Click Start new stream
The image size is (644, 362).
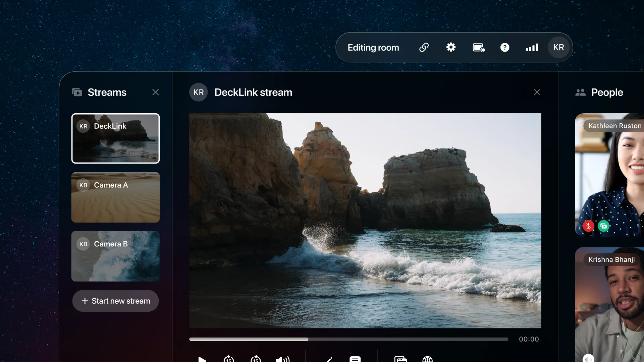(x=115, y=301)
